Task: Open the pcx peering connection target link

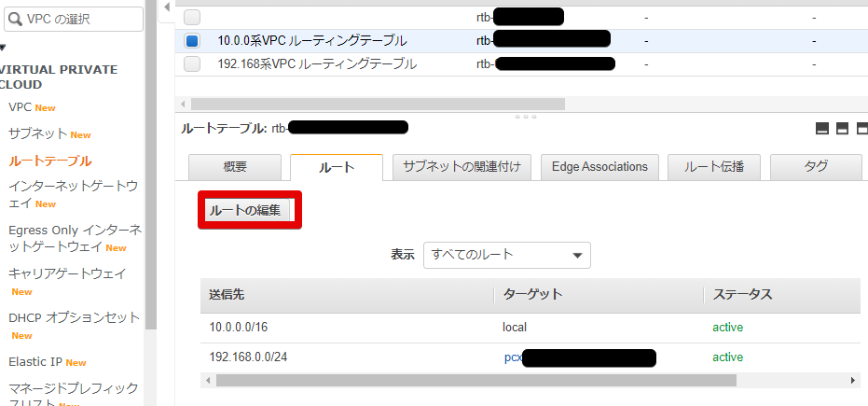Action: coord(513,357)
